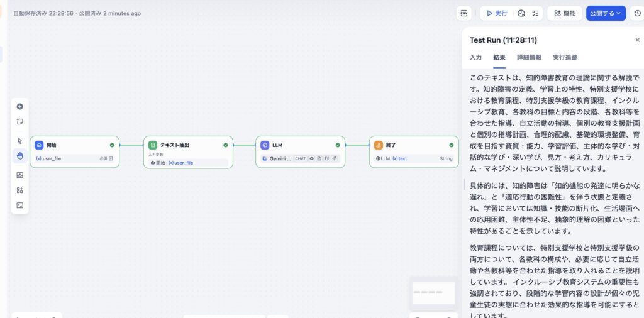This screenshot has width=644, height=318.
Task: Click result paragraph starting このテキストは
Action: pos(555,123)
